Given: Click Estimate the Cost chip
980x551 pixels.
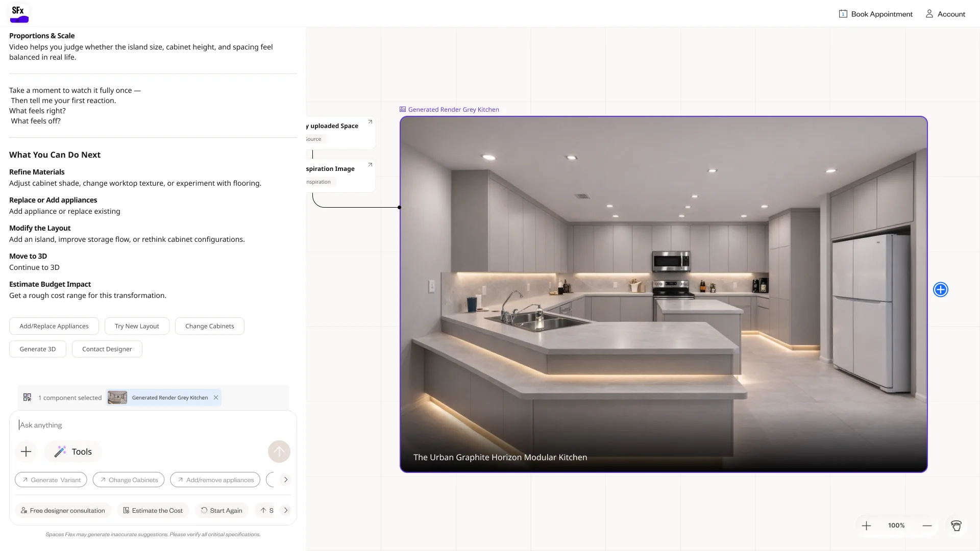Looking at the screenshot, I should (x=153, y=510).
